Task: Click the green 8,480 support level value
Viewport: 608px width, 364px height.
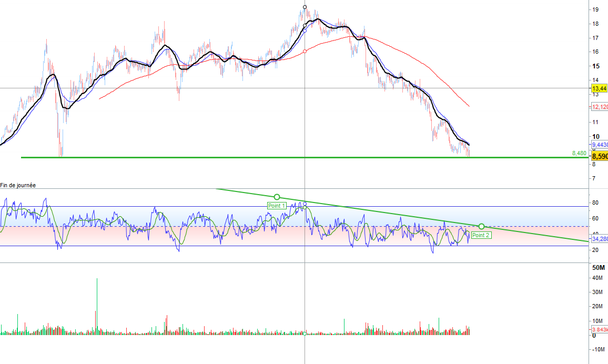Action: coord(579,153)
